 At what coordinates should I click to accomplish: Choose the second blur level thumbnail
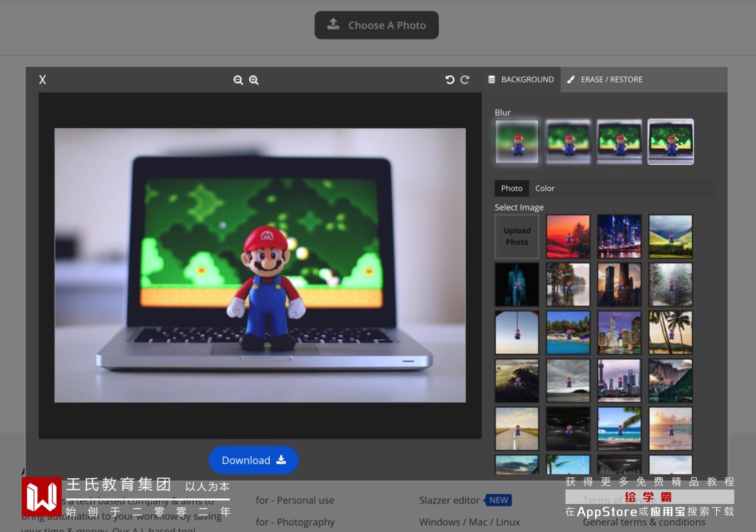coord(568,142)
